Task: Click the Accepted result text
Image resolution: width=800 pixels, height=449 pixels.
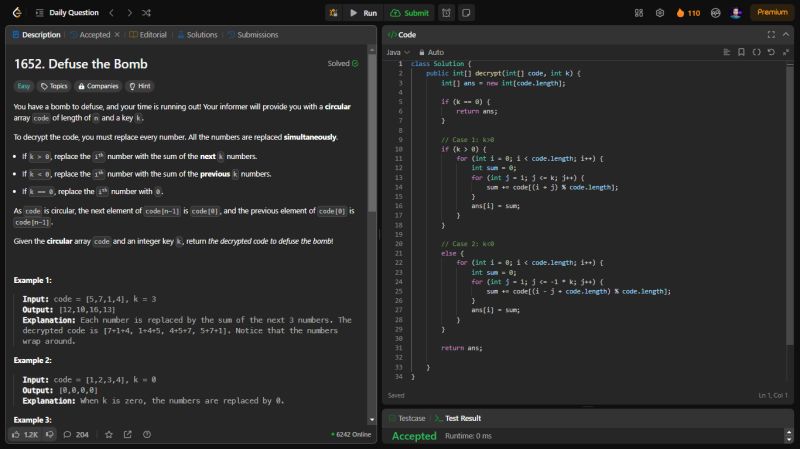Action: [x=414, y=436]
